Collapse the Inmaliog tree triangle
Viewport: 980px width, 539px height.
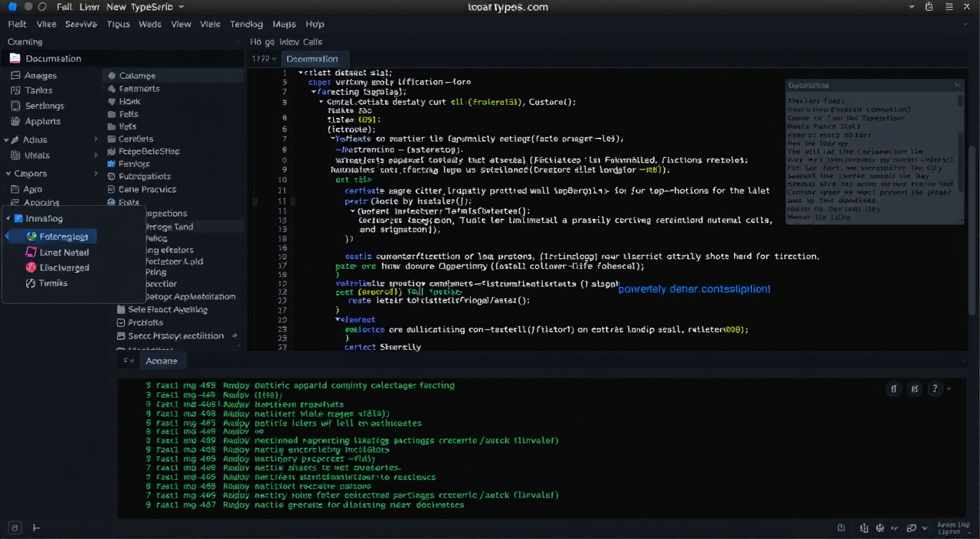(x=8, y=219)
